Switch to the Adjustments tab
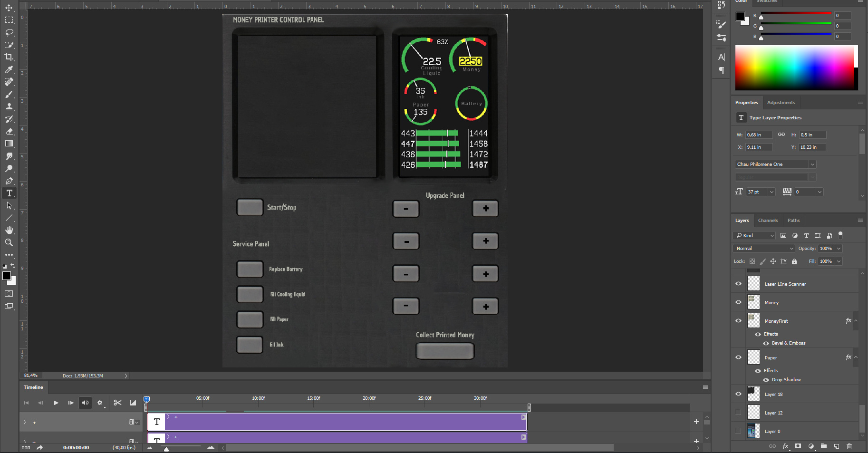Image resolution: width=868 pixels, height=453 pixels. [781, 103]
